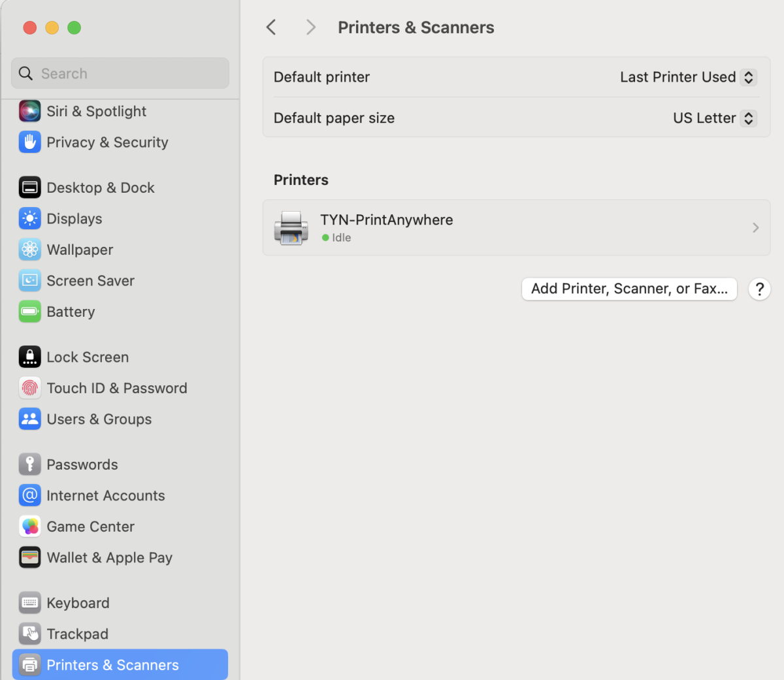This screenshot has width=784, height=680.
Task: Open the Touch ID fingerprint icon
Action: [29, 388]
